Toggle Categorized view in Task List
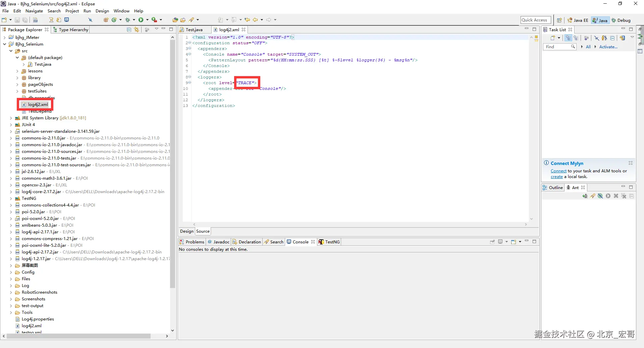 pos(568,38)
